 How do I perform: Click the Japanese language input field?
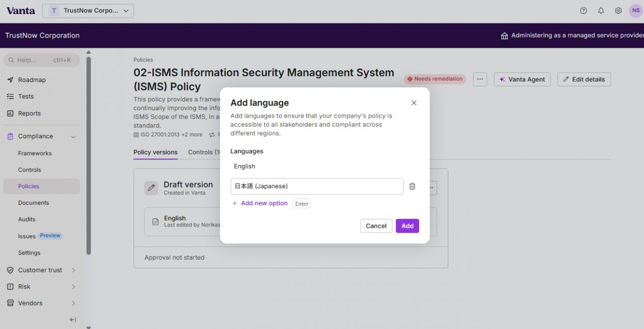(x=317, y=186)
